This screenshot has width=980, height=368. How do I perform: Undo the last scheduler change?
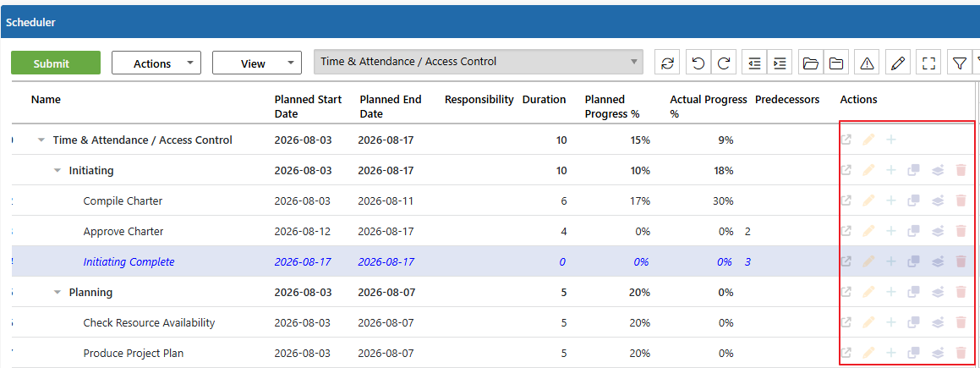[x=698, y=63]
